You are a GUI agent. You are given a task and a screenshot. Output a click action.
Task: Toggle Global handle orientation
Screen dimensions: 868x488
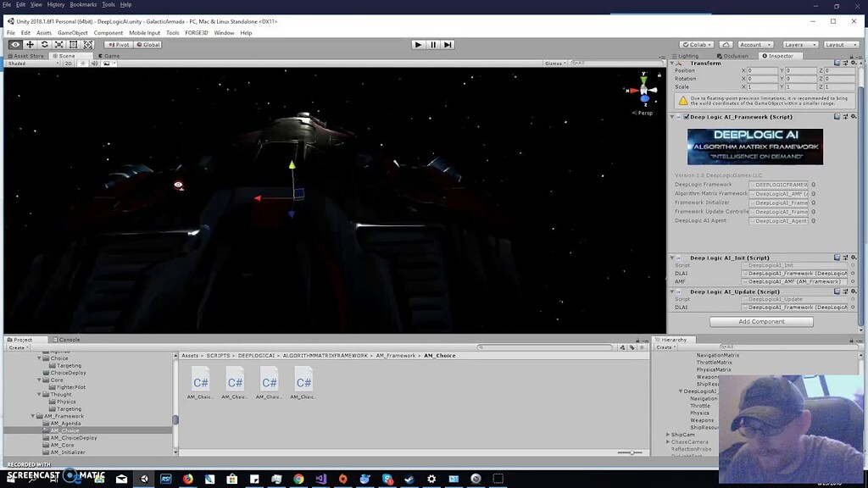(x=148, y=44)
